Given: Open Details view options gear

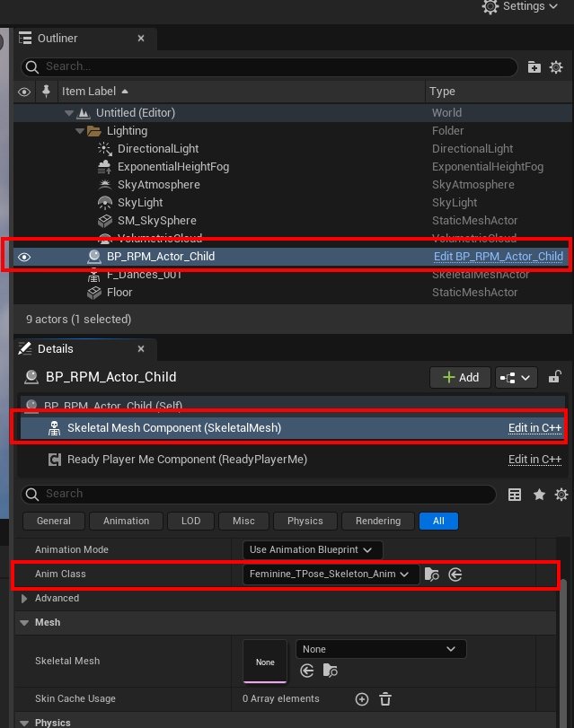Looking at the screenshot, I should 561,495.
